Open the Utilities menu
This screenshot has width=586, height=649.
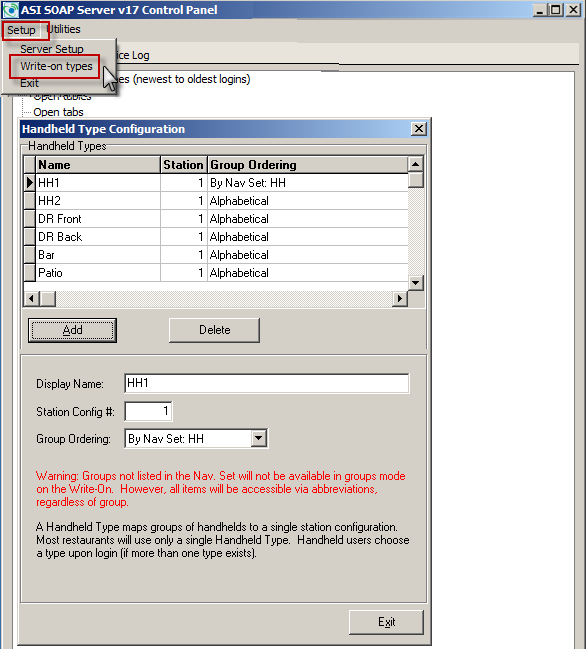(63, 29)
